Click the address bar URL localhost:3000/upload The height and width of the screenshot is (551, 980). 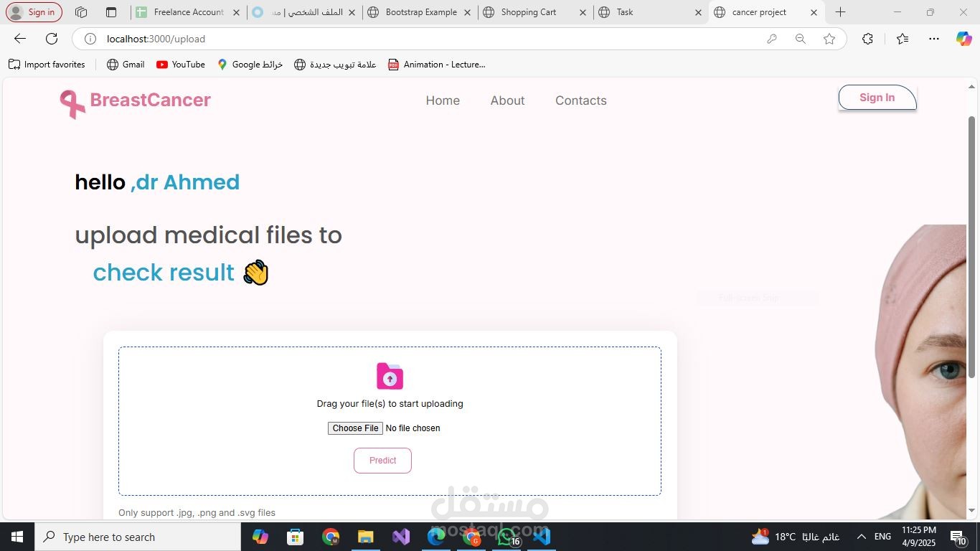pyautogui.click(x=156, y=39)
